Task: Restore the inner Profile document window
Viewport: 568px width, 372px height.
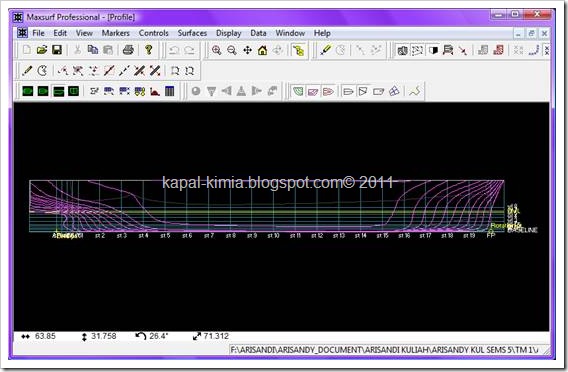Action: (x=531, y=33)
